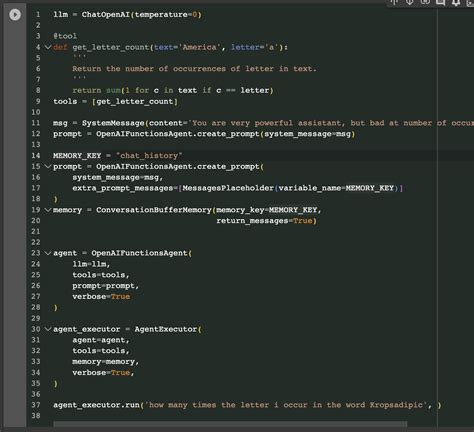The width and height of the screenshot is (474, 432).
Task: Click verbose=True on line 27
Action: 101,296
